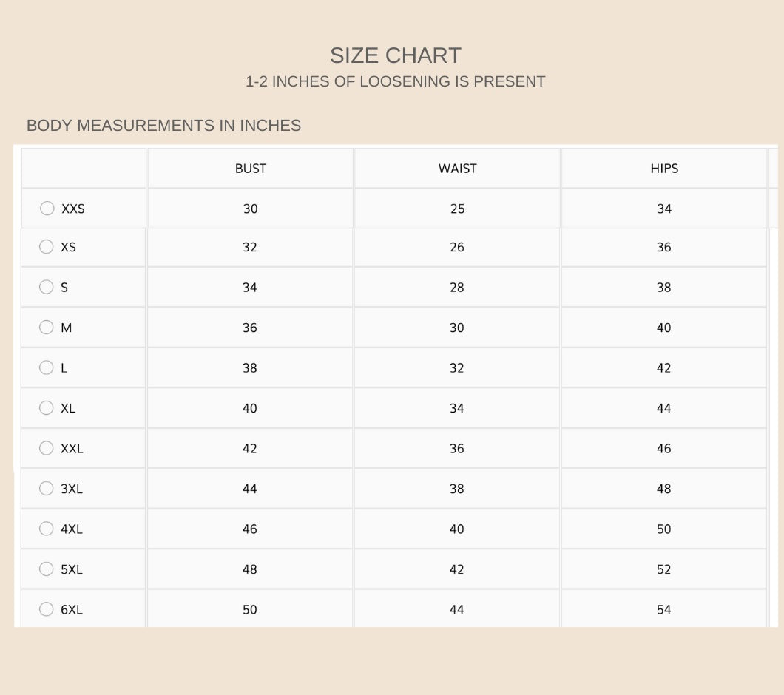Choose the XL size radio button

(x=47, y=407)
